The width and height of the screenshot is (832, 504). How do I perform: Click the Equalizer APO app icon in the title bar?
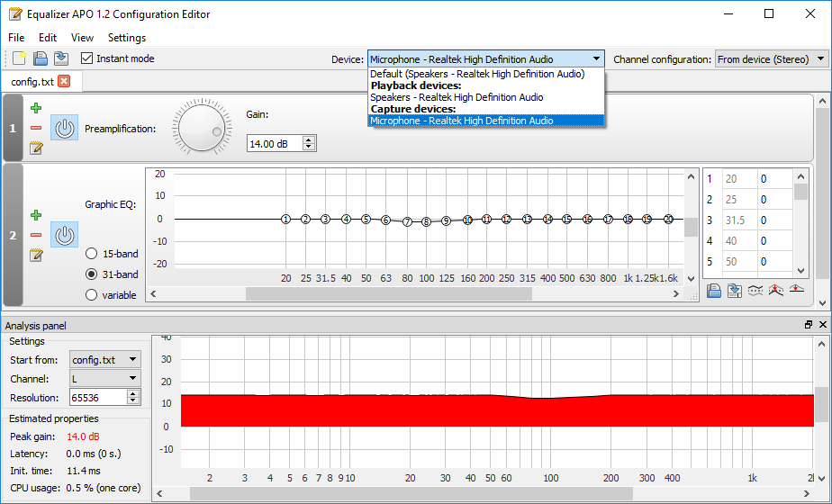coord(15,13)
